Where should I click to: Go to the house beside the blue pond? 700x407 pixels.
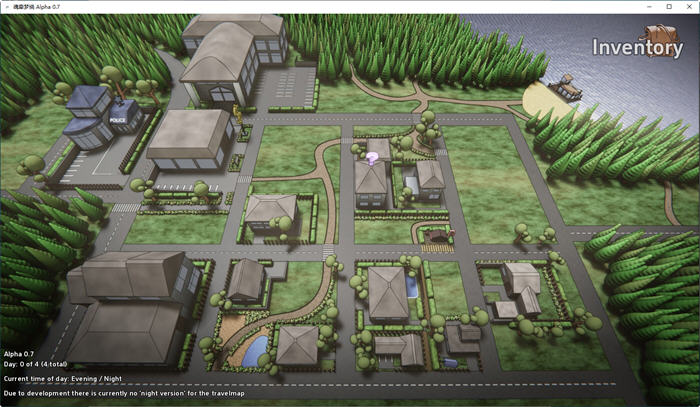pyautogui.click(x=296, y=344)
